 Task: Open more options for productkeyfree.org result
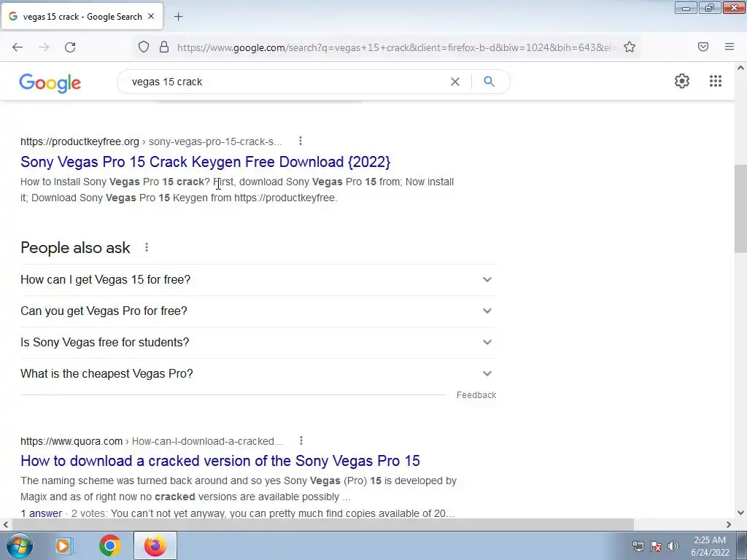point(300,141)
